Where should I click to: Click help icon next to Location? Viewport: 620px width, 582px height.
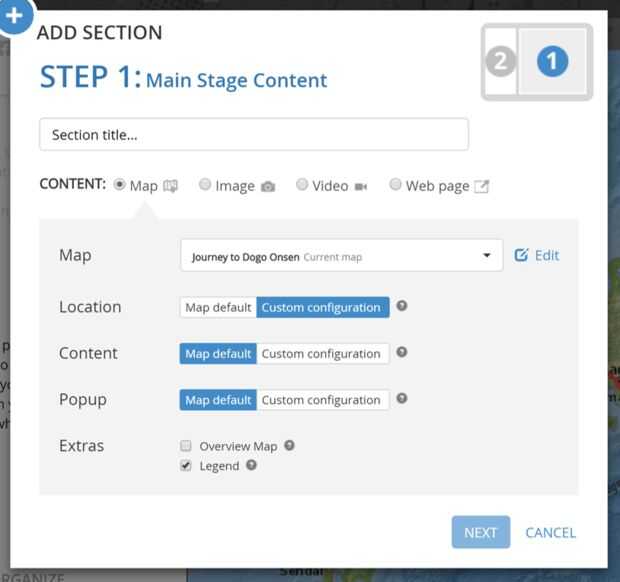[x=402, y=306]
